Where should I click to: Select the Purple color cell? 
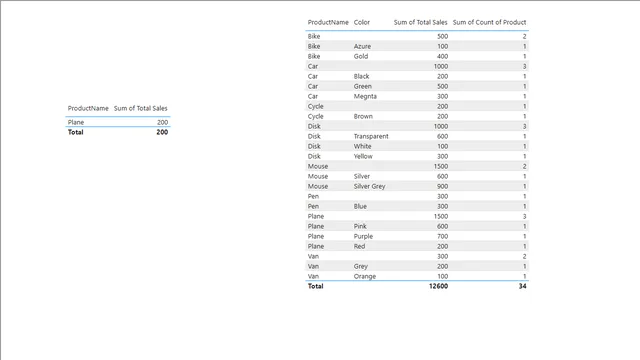point(363,236)
